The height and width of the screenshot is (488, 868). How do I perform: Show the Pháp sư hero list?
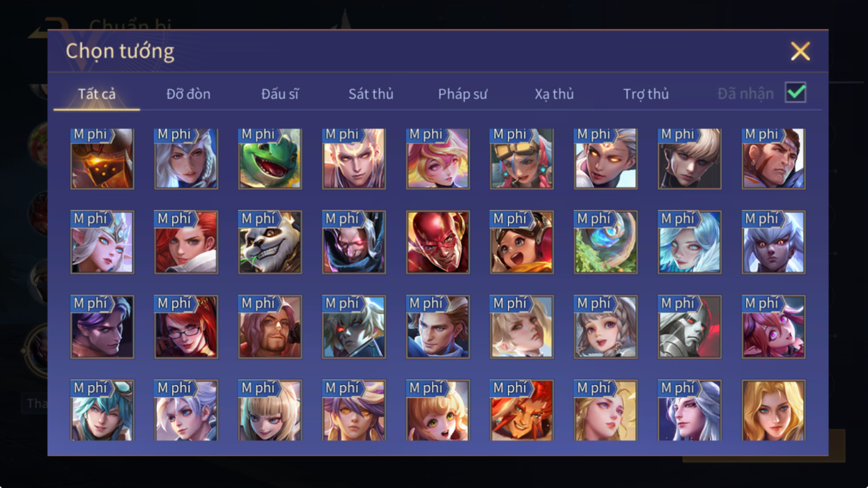point(463,94)
